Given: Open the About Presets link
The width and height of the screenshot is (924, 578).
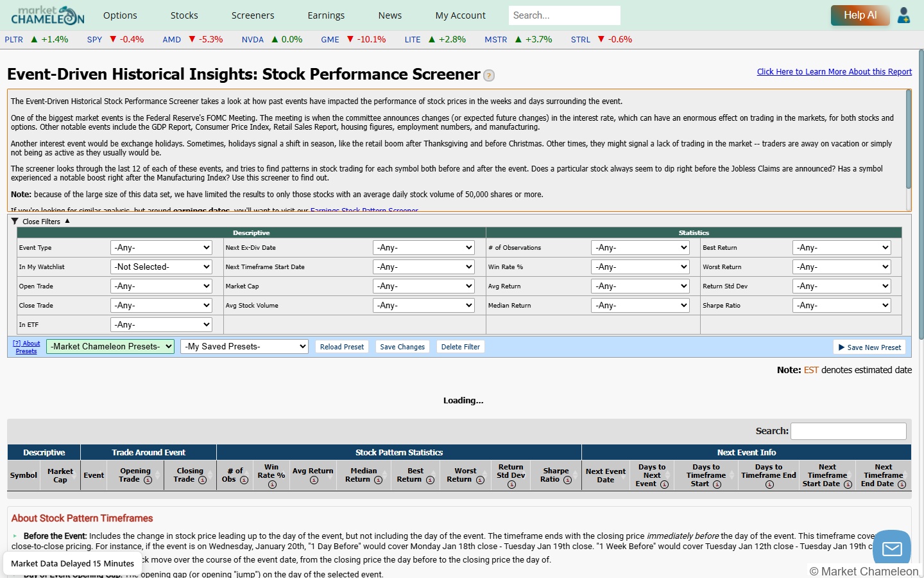Looking at the screenshot, I should (26, 347).
